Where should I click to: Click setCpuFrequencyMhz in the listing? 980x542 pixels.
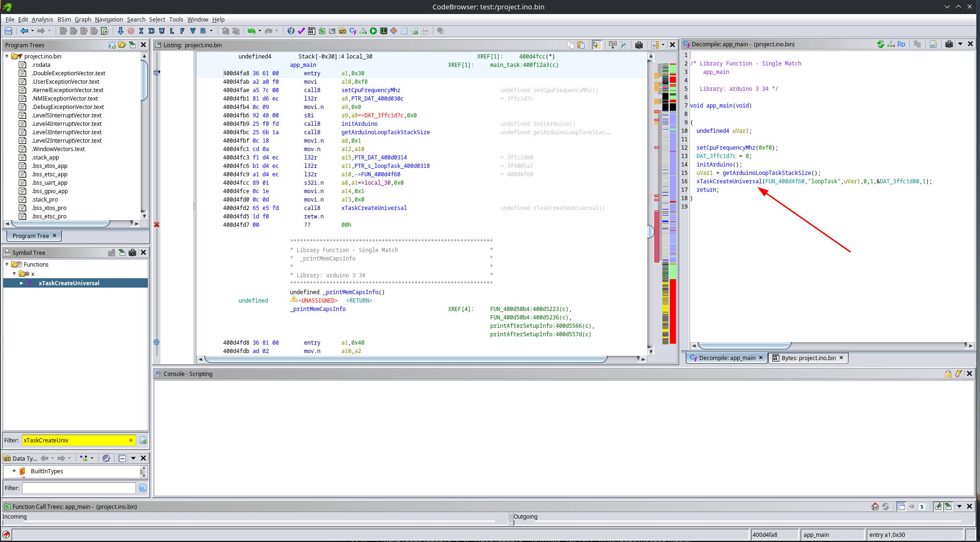[x=370, y=90]
